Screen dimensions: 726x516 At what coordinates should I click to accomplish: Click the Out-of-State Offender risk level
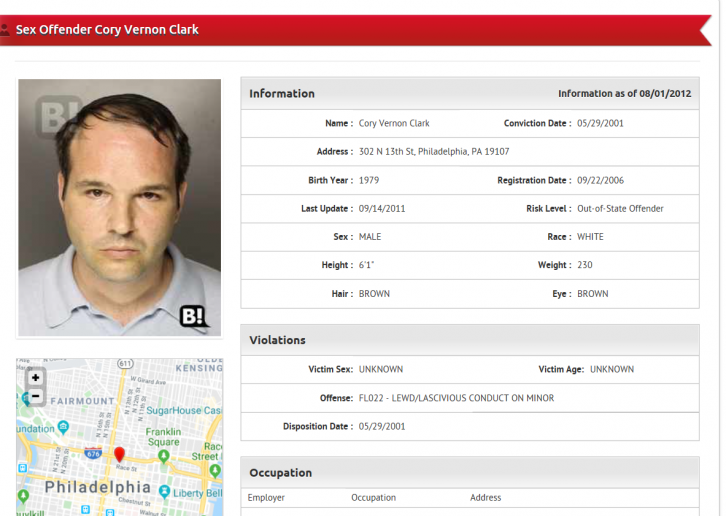[620, 209]
